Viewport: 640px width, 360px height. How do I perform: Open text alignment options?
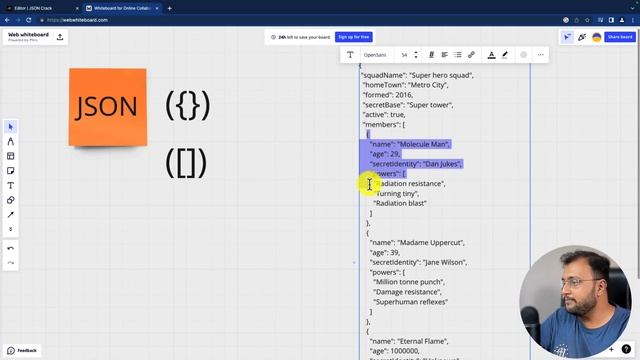click(444, 55)
